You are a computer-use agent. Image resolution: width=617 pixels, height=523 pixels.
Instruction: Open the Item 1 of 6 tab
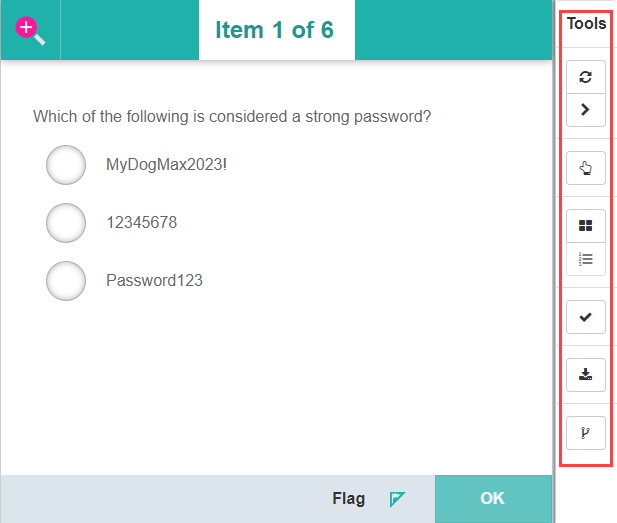click(274, 30)
